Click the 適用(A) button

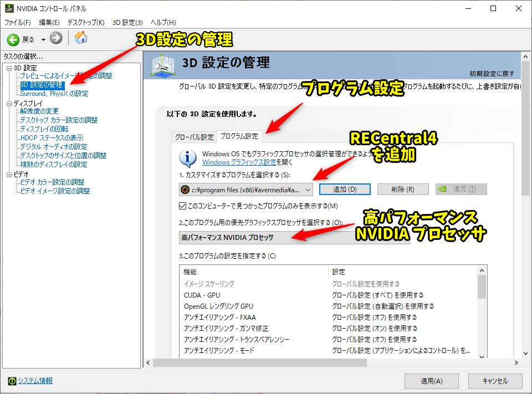pyautogui.click(x=432, y=381)
